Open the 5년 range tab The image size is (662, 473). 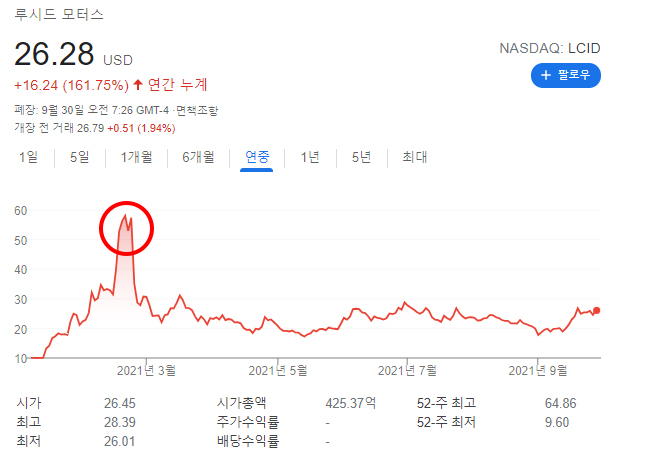(361, 158)
